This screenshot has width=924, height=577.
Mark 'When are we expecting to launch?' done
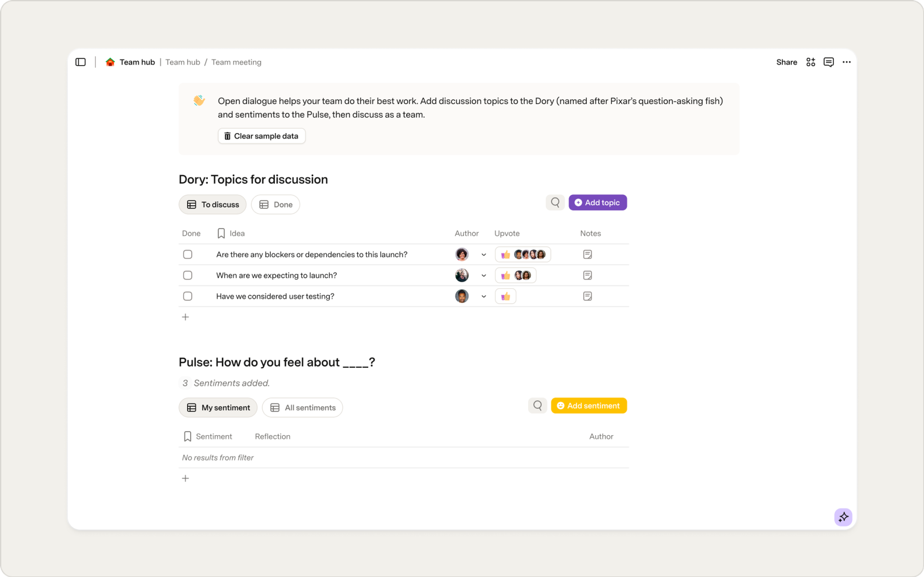188,275
